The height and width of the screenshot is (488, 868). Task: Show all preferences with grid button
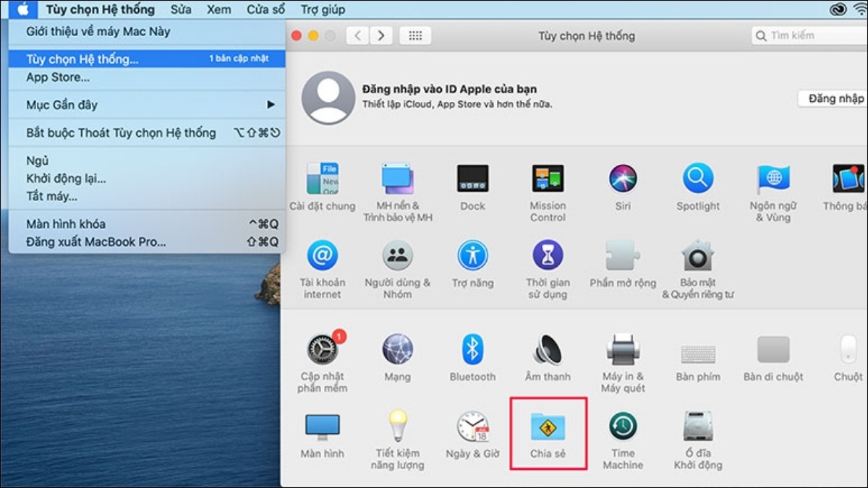pyautogui.click(x=415, y=35)
